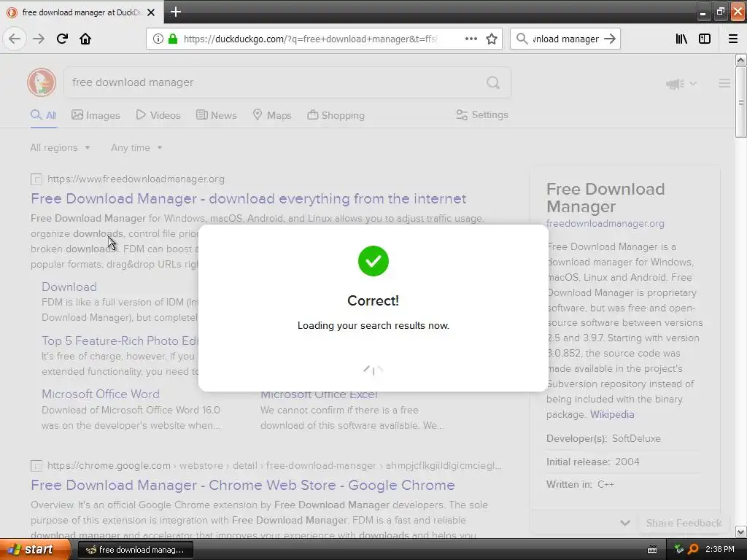
Task: Click the orange magnifier tray icon
Action: coord(693,549)
